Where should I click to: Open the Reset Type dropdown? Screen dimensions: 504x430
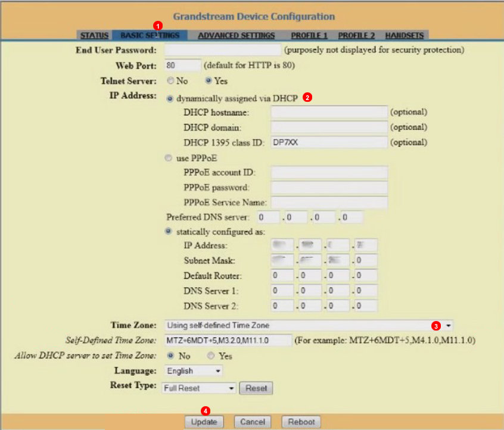(x=200, y=388)
